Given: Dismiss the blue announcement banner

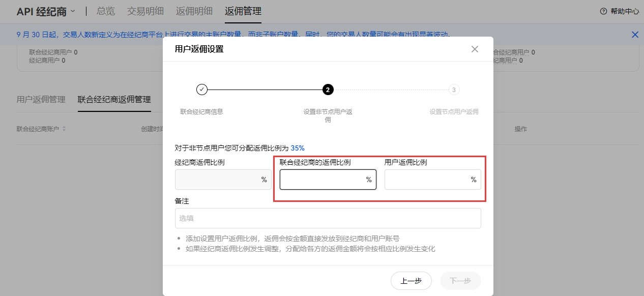Looking at the screenshot, I should pyautogui.click(x=635, y=35).
